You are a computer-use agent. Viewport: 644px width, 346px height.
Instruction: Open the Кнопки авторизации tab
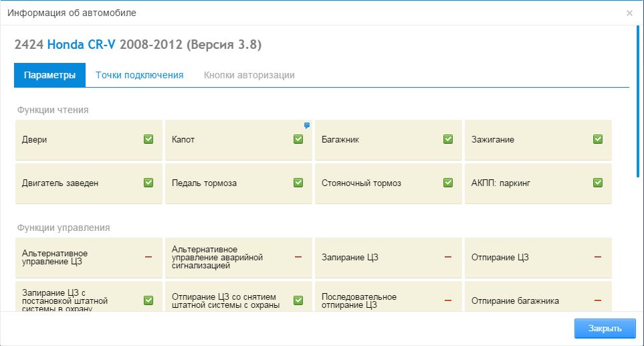coord(249,75)
